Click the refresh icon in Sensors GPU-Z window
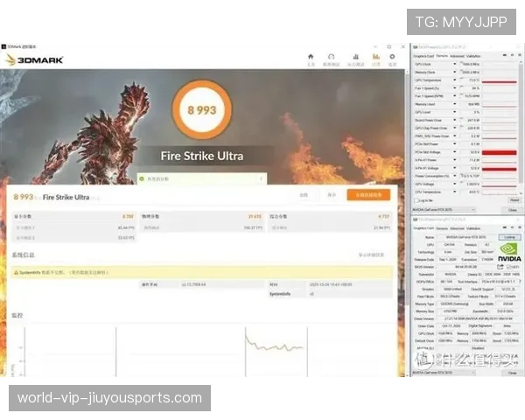The image size is (525, 420). click(512, 55)
